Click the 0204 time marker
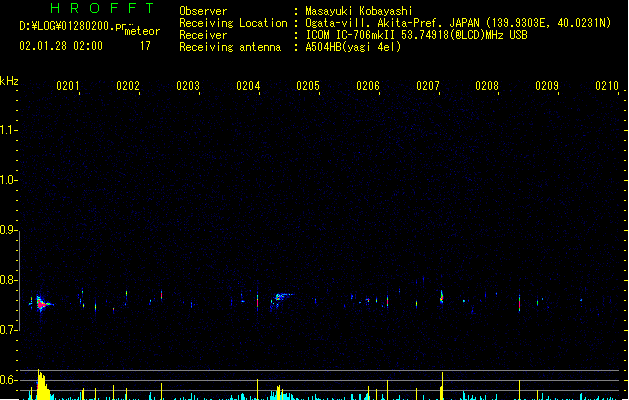The width and height of the screenshot is (629, 400). [x=248, y=86]
